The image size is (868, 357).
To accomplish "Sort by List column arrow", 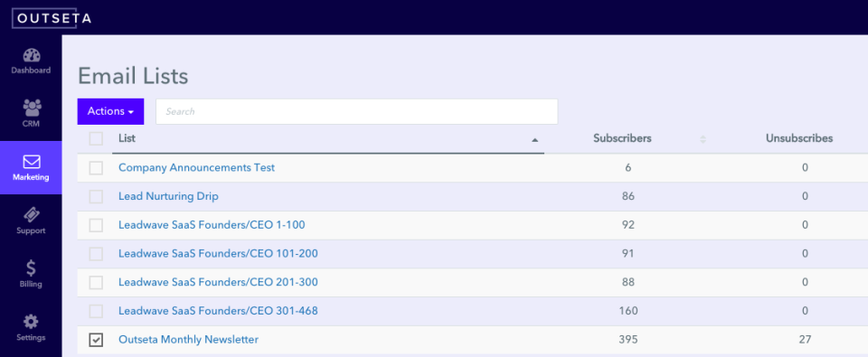I will 534,140.
